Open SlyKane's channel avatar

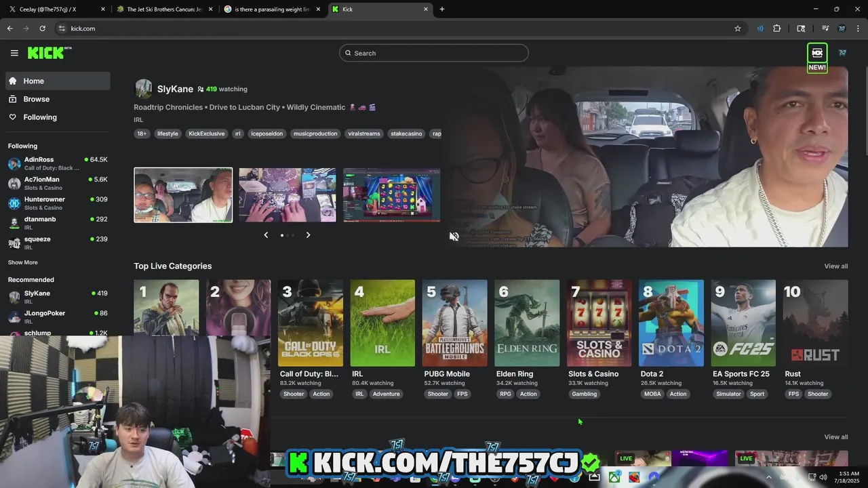click(144, 89)
